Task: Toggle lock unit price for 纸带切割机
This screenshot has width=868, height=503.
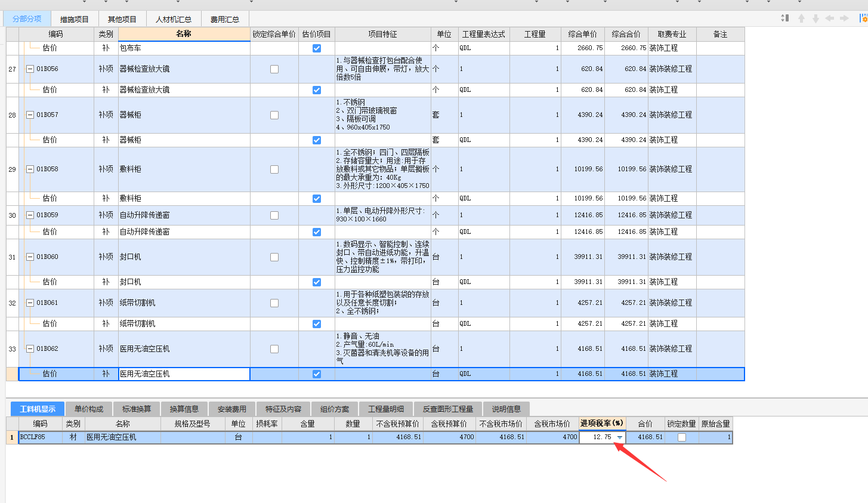Action: point(274,303)
